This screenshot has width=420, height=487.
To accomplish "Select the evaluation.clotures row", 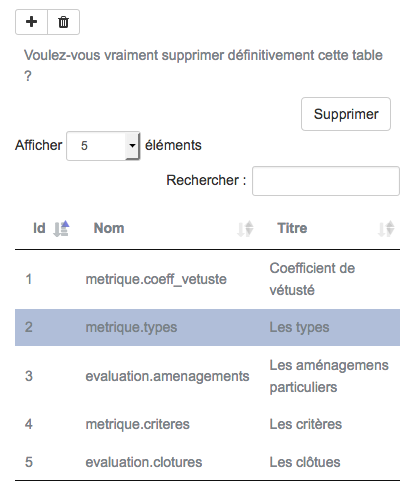I will tap(207, 462).
